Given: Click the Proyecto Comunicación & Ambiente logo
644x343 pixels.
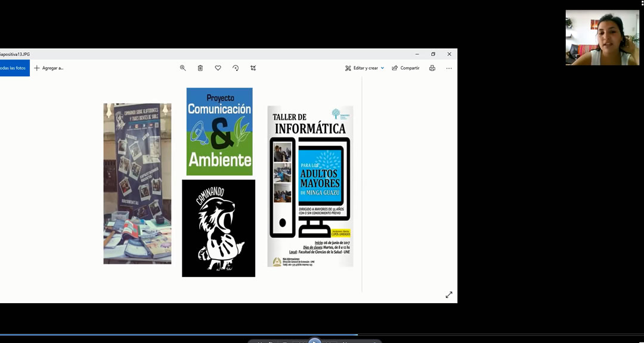Looking at the screenshot, I should tap(219, 131).
